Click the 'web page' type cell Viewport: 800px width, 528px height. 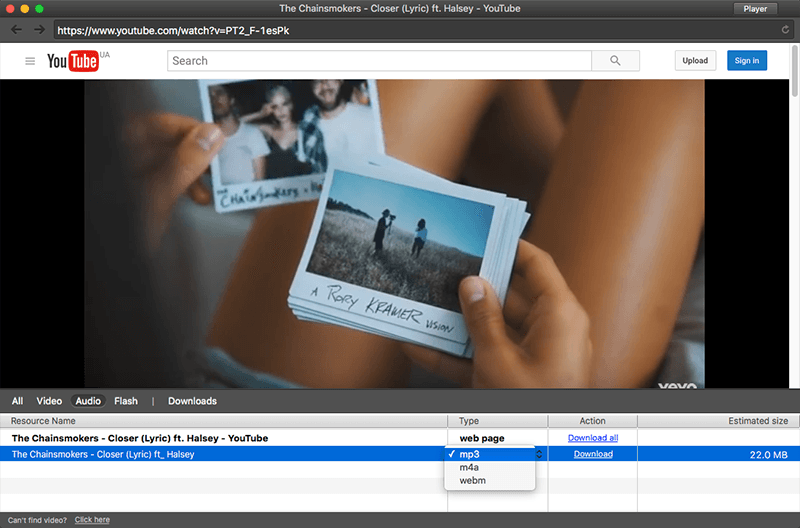pyautogui.click(x=482, y=438)
